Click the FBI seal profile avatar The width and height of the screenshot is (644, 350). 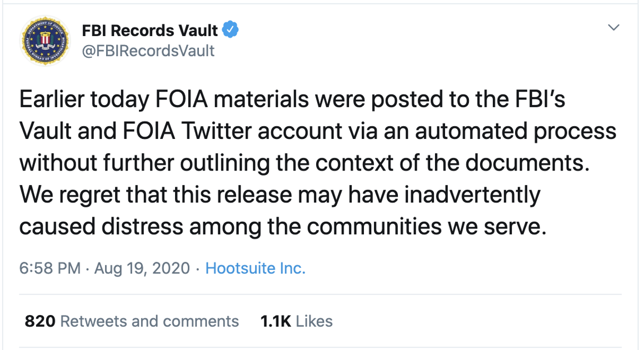45,41
